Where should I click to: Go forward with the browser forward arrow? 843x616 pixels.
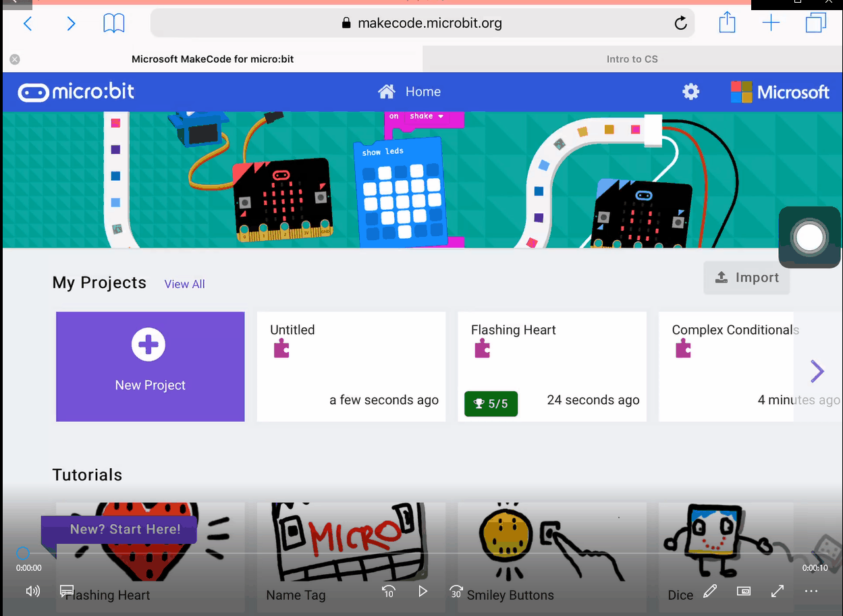pyautogui.click(x=71, y=24)
